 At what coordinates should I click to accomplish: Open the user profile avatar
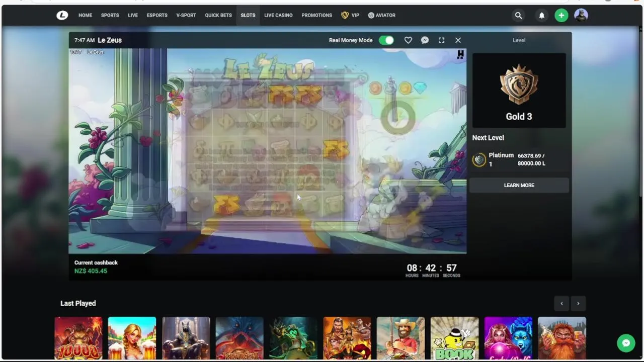(x=581, y=15)
